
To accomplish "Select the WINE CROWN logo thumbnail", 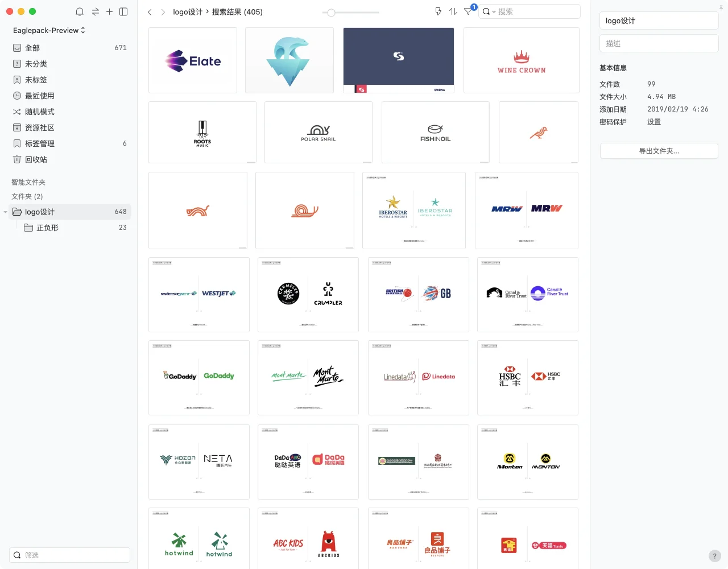I will pyautogui.click(x=522, y=60).
